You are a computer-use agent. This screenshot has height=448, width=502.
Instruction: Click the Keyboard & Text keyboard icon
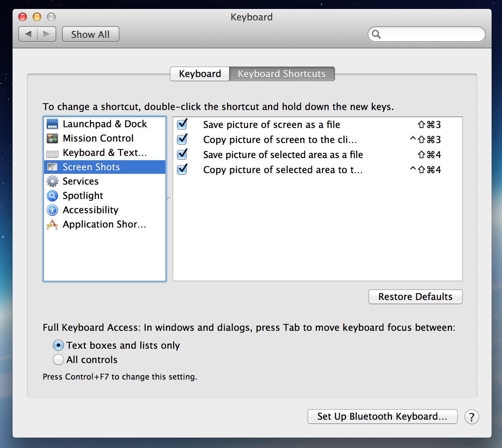(x=52, y=154)
